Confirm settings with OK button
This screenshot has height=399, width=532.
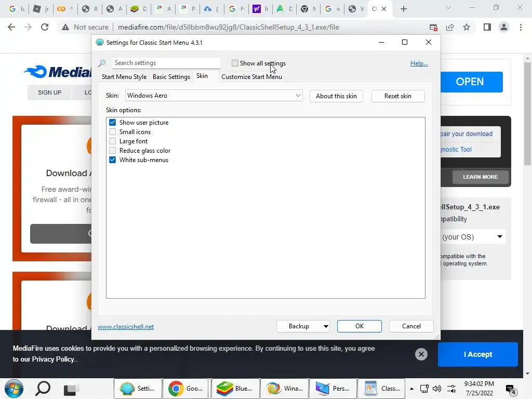pos(360,326)
